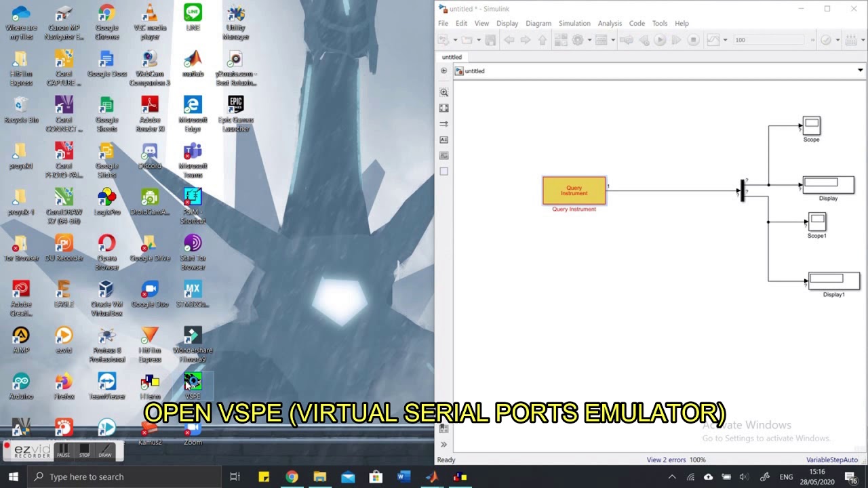Click the Windows Start button
The height and width of the screenshot is (488, 868).
13,476
